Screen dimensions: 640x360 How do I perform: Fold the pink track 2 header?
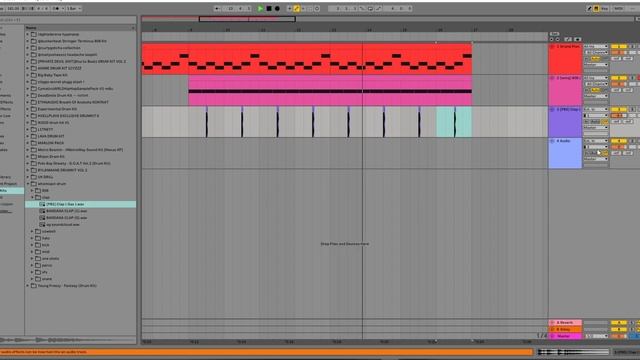(x=552, y=78)
